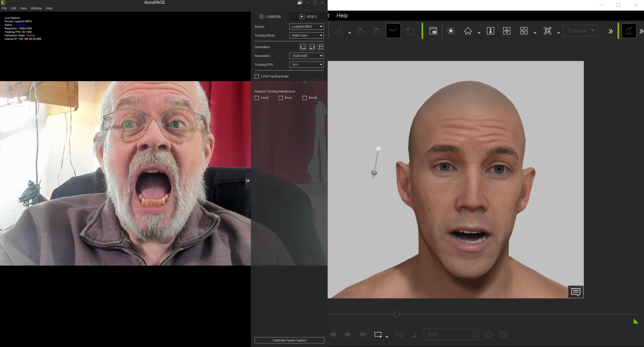This screenshot has height=347, width=644.
Task: Click the skip-to-end playback button
Action: 363,334
